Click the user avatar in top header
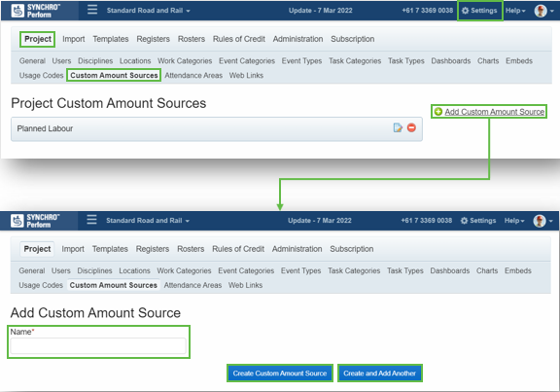The height and width of the screenshot is (392, 560). click(x=541, y=11)
